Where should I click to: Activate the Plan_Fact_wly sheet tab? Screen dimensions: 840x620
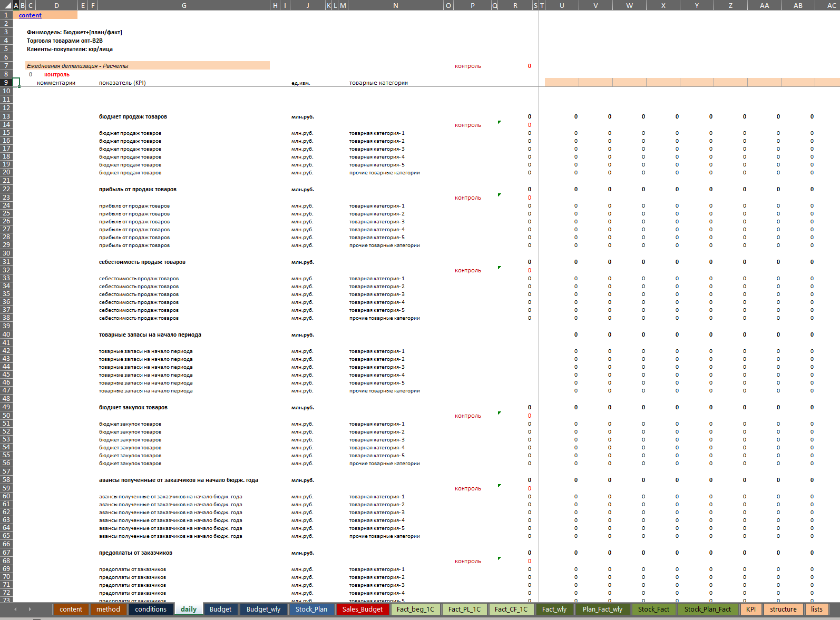[602, 609]
